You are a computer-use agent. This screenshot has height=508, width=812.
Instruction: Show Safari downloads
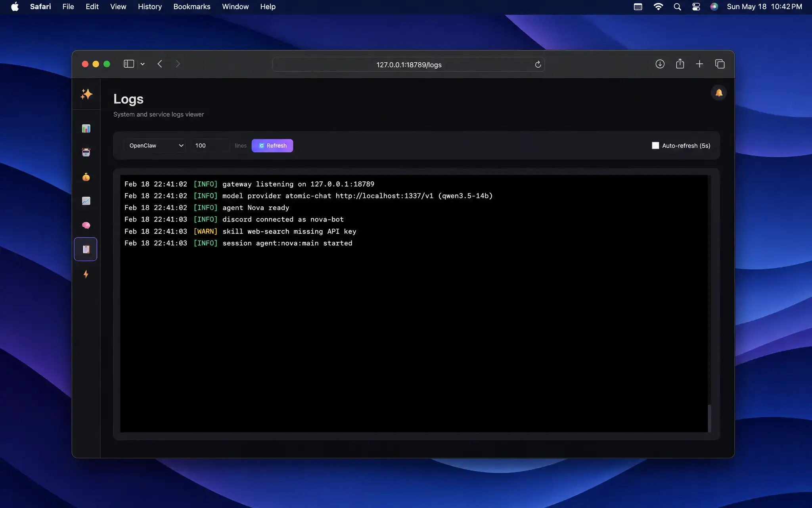pyautogui.click(x=660, y=64)
